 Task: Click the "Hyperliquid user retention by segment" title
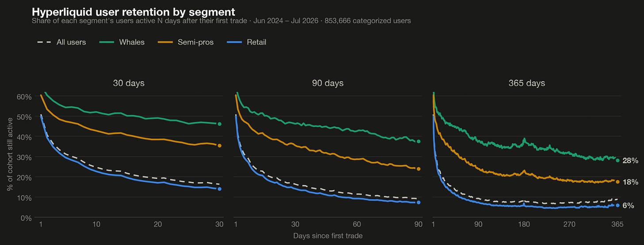tap(134, 12)
